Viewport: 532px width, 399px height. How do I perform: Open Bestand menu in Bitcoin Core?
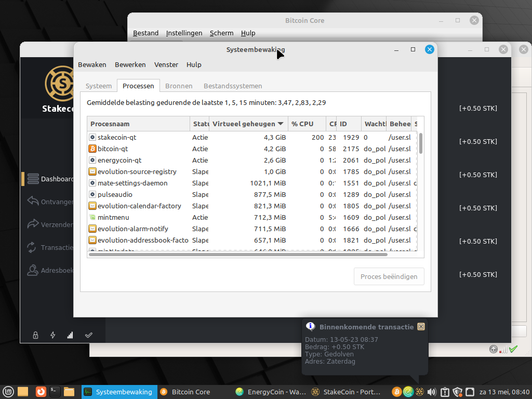point(145,33)
